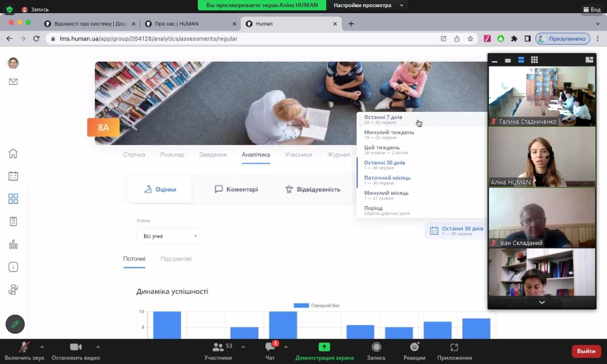This screenshot has height=364, width=607.
Task: Select Оцінки analytics section
Action: 160,189
